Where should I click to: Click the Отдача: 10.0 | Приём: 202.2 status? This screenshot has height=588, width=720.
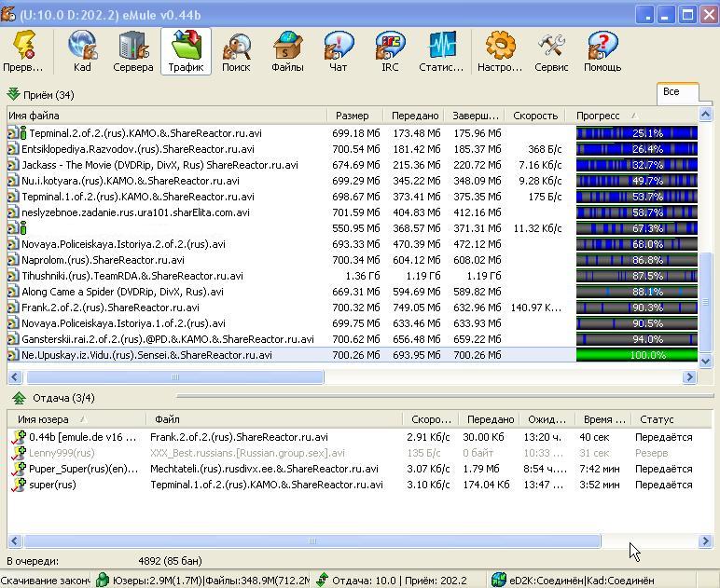[x=399, y=581]
